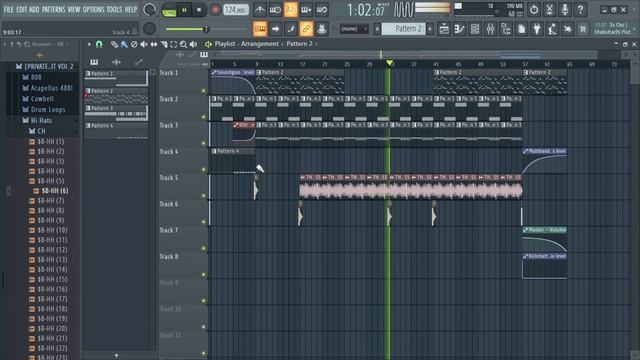Open the FILE menu
This screenshot has width=640, height=360.
[8, 9]
